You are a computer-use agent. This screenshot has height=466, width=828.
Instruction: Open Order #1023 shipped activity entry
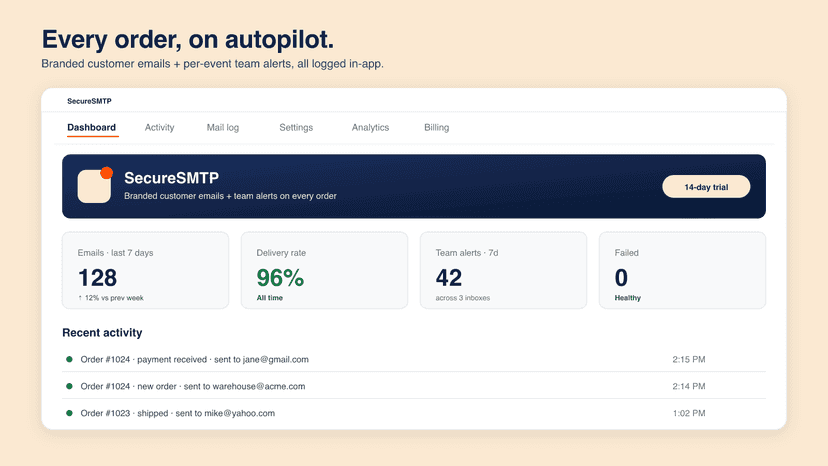tap(414, 413)
